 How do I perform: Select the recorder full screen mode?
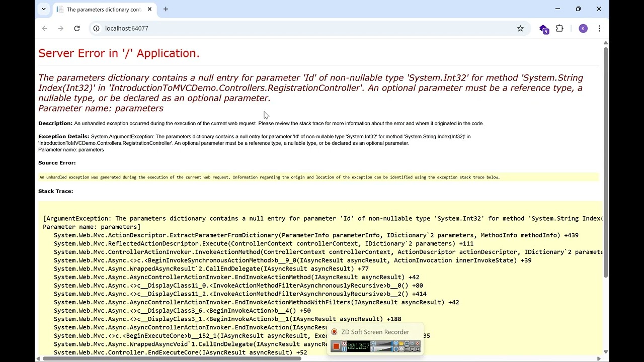pyautogui.click(x=412, y=349)
